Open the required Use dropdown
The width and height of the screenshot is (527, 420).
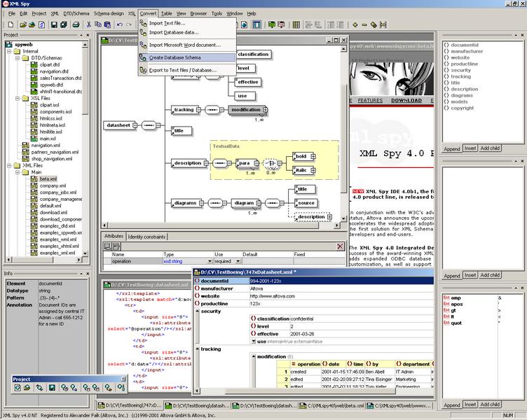point(238,261)
